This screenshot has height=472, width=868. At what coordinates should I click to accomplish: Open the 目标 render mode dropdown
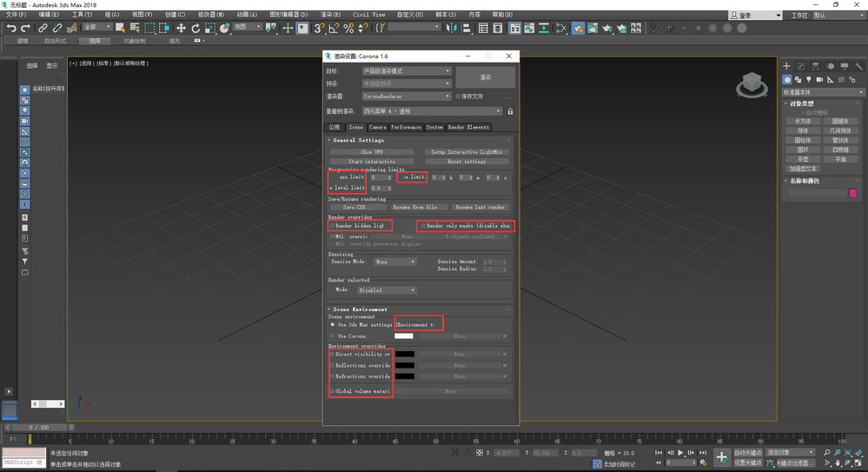407,71
